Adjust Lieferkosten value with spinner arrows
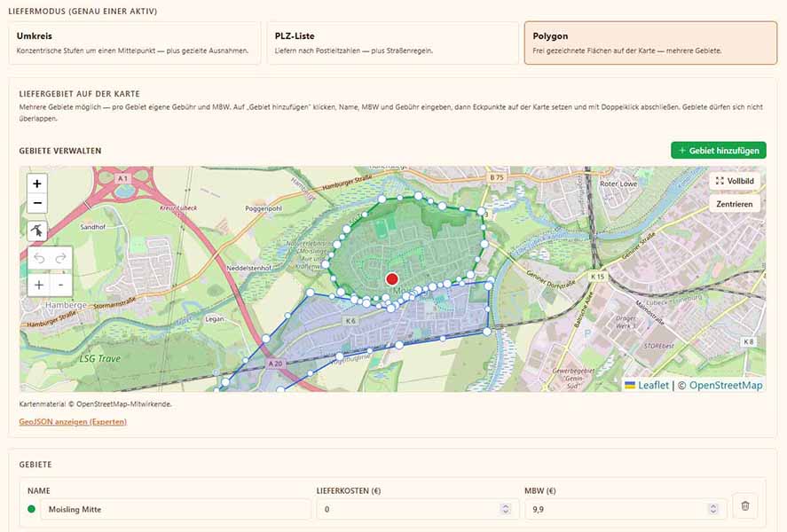The image size is (787, 532). 506,509
